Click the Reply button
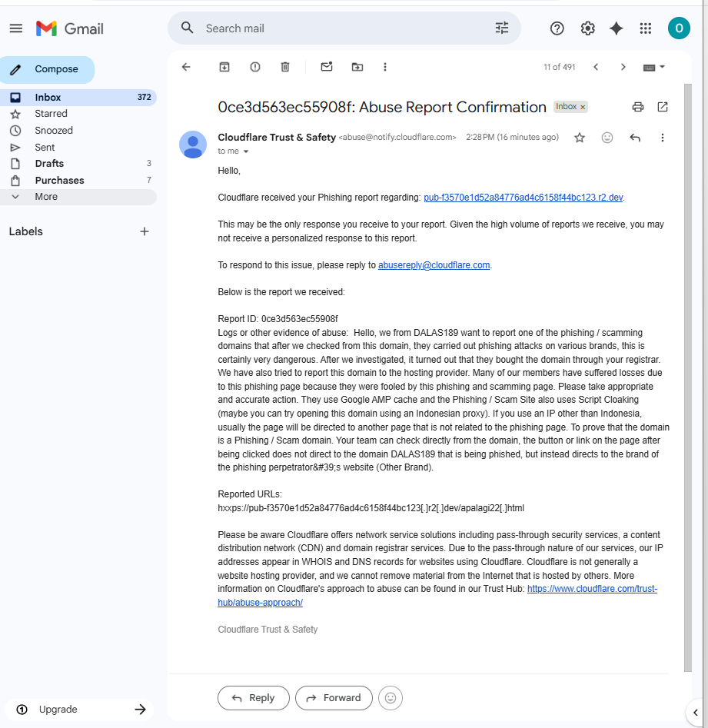708x728 pixels. 254,698
